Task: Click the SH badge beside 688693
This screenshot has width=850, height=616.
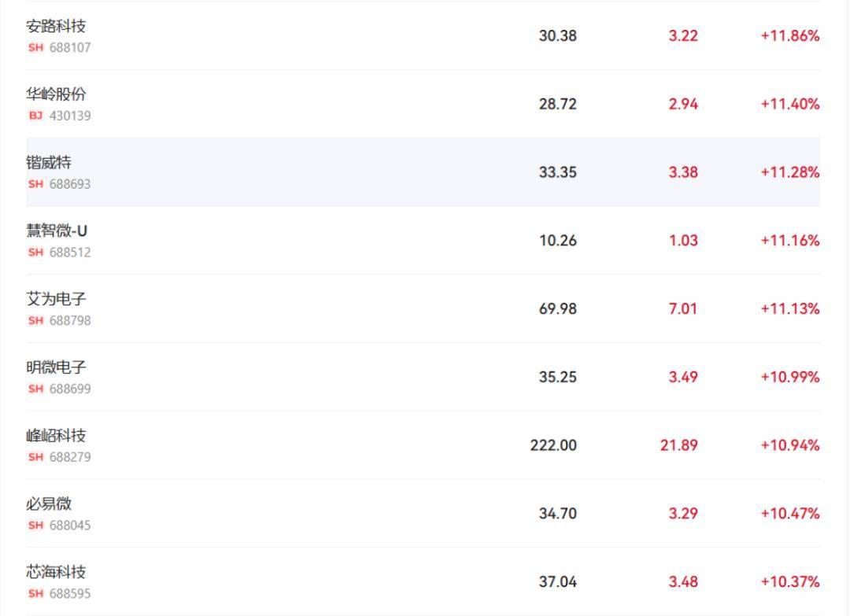Action: [35, 184]
